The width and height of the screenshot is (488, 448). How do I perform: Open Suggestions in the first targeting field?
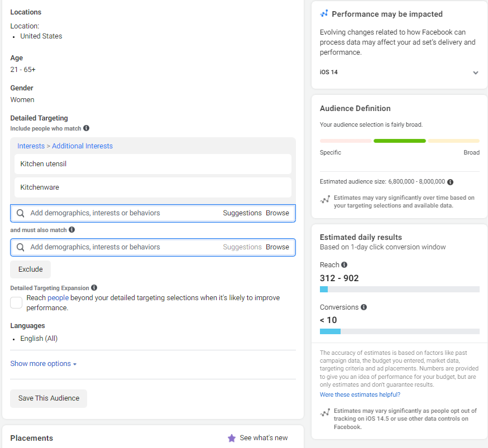242,213
